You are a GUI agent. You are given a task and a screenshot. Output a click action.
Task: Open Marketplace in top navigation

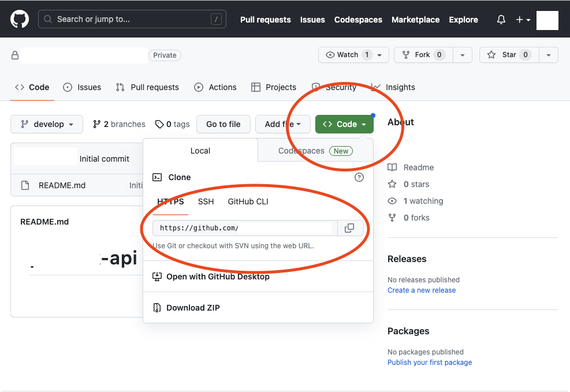415,20
